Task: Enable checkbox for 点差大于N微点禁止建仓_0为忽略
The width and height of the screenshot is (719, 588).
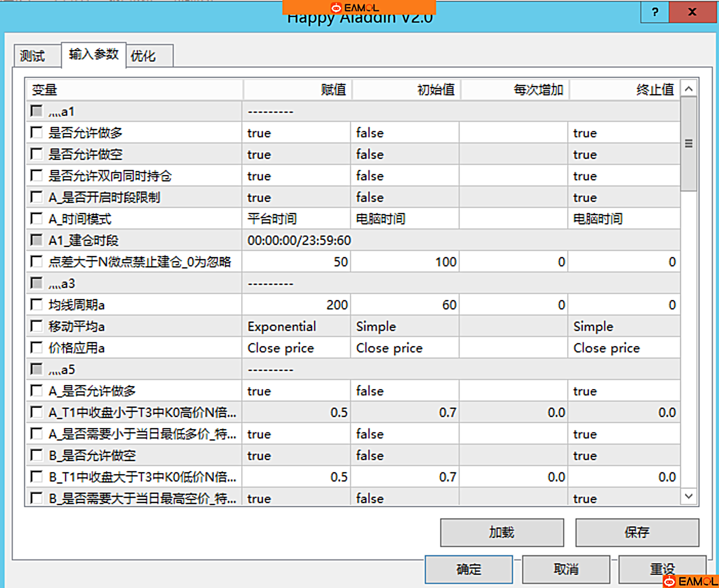Action: 36,262
